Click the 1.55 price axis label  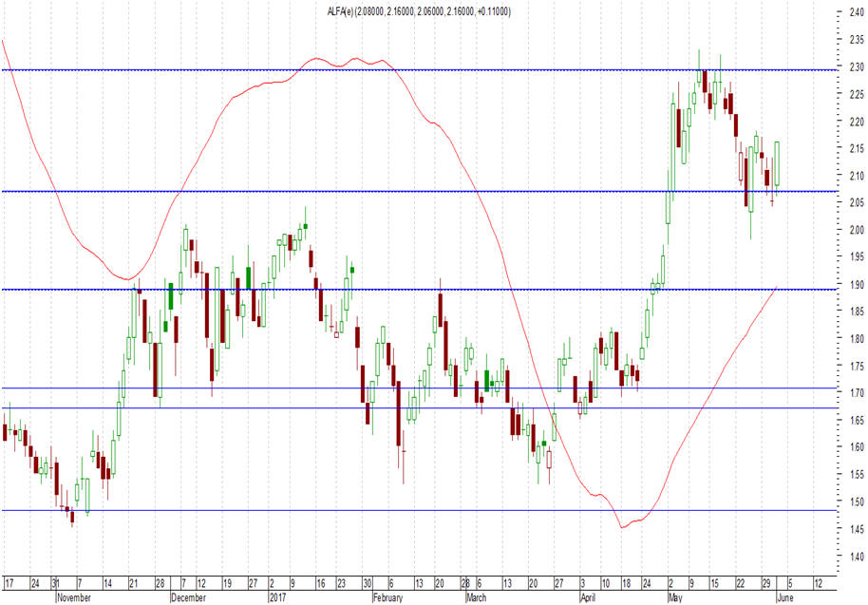[x=857, y=475]
